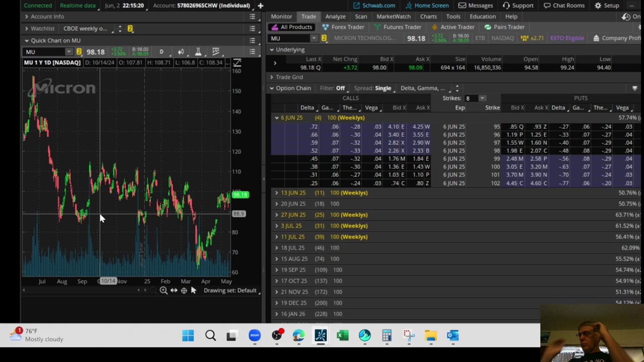This screenshot has width=644, height=362.
Task: Open Delta, Gamma layout dropdown
Action: pos(423,88)
